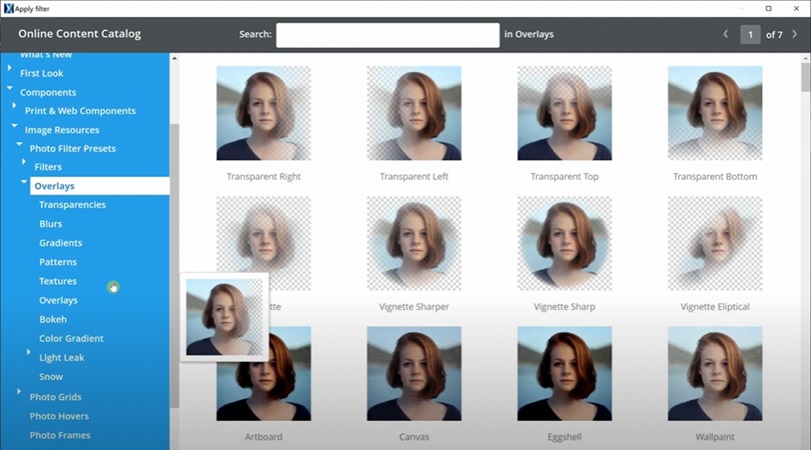
Task: Click the Canvas label text
Action: pyautogui.click(x=414, y=437)
